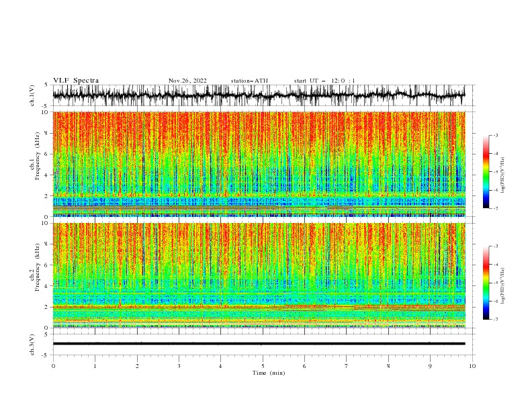Click the '-3' label on the ch.1 color bar
The height and width of the screenshot is (411, 532).
(x=495, y=135)
